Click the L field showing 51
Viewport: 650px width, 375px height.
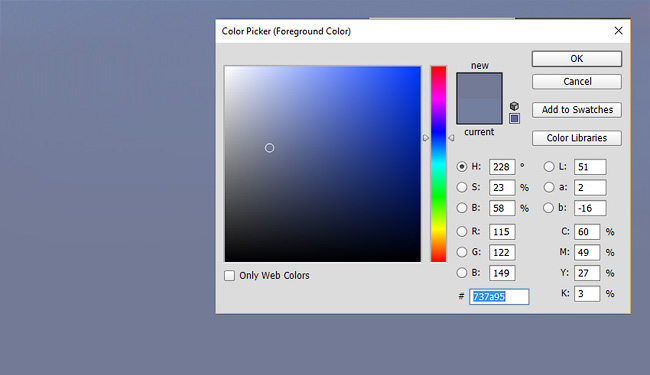point(590,167)
